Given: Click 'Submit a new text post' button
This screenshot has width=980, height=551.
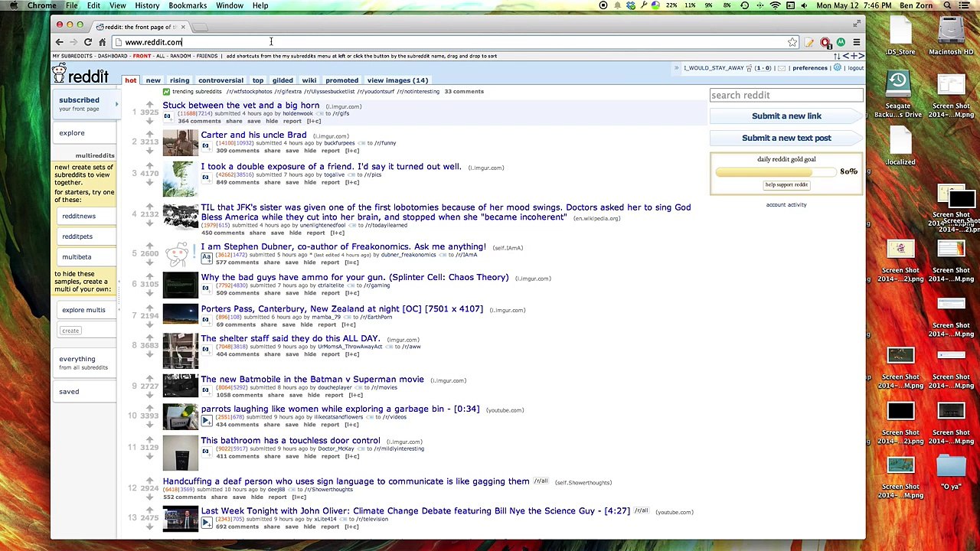Looking at the screenshot, I should pyautogui.click(x=786, y=139).
